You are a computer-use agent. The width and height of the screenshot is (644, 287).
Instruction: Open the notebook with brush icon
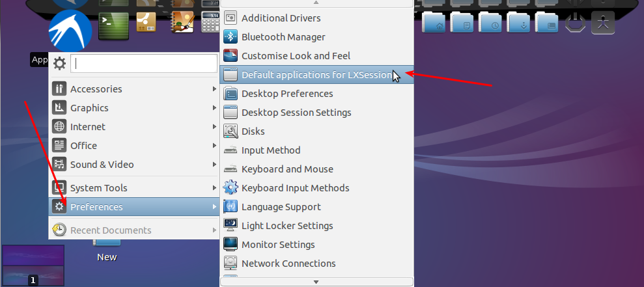click(182, 22)
